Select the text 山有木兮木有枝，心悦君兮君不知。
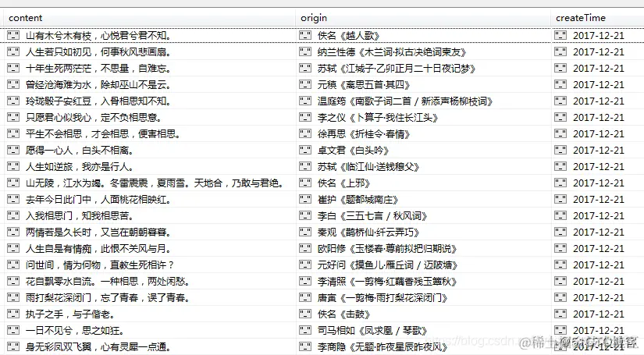Screen dimensions: 644x355 tap(98, 36)
